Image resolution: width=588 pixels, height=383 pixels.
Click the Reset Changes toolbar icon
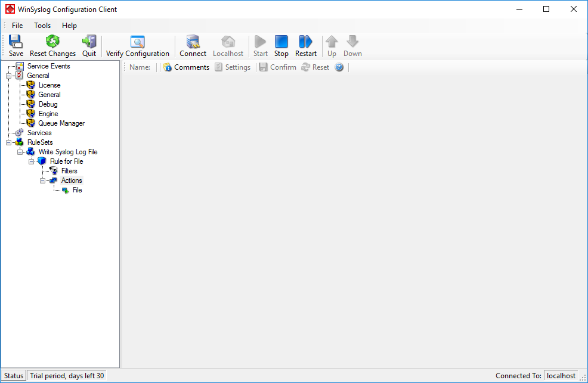point(52,46)
